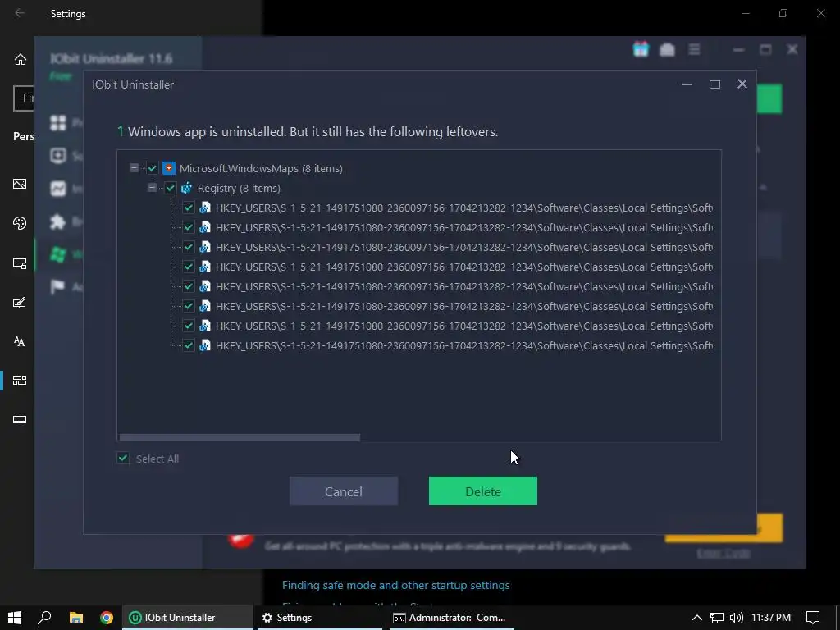
Task: Show hidden system tray icons
Action: 697,618
